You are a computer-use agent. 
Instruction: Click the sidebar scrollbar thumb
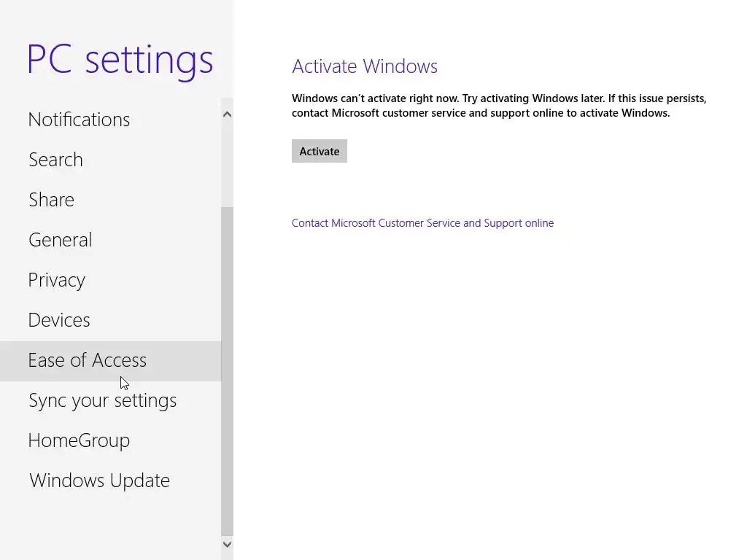[x=228, y=371]
